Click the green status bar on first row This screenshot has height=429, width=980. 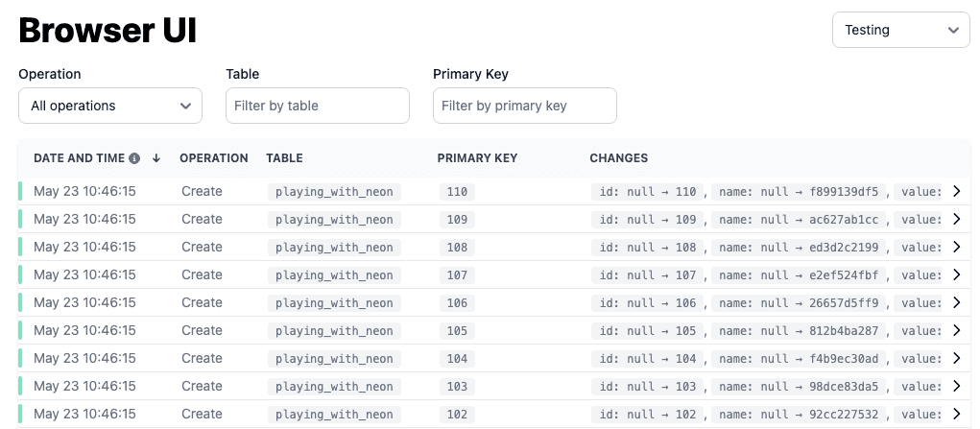(20, 191)
